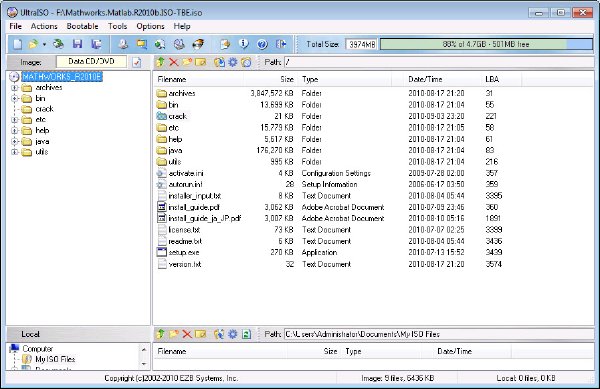Click the Open ISO file folder icon
Viewport: 600px width, 389px height.
[x=34, y=44]
